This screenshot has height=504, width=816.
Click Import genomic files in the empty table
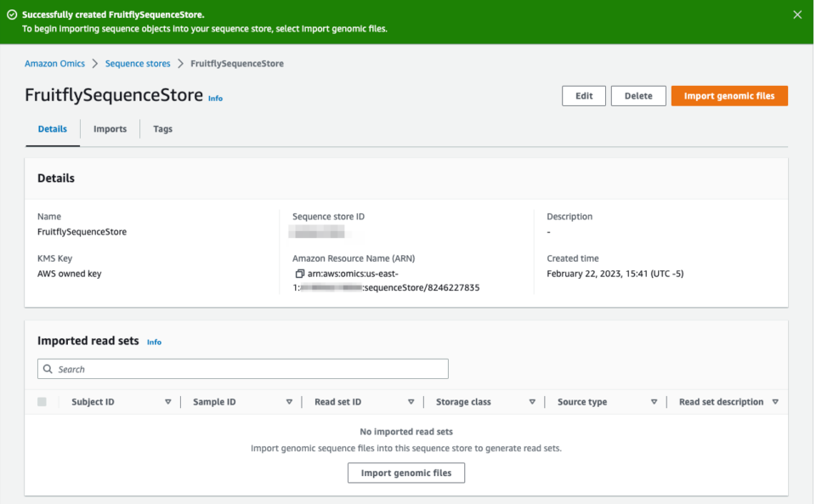[405, 473]
